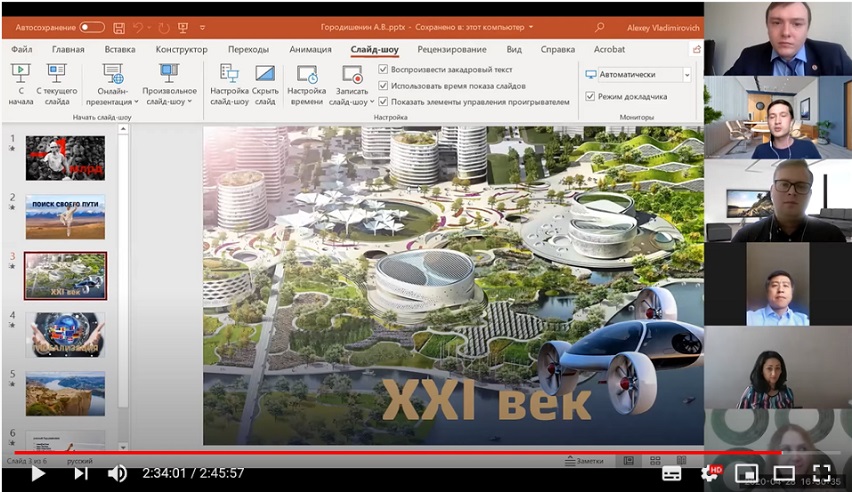Toggle Режим докладчика checkbox

click(x=590, y=97)
